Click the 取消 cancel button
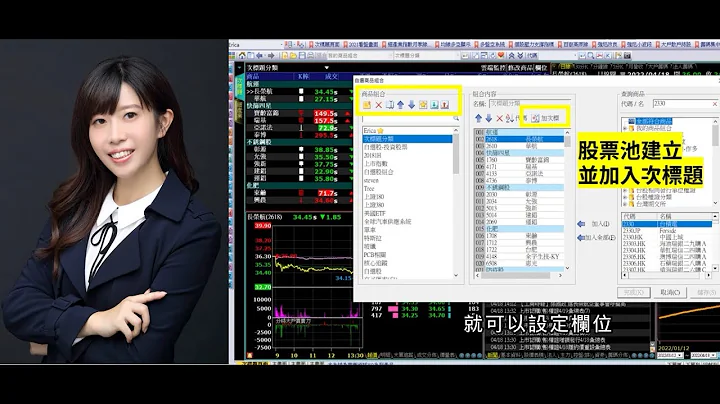Screen dimensions: 720x404 click(x=670, y=292)
